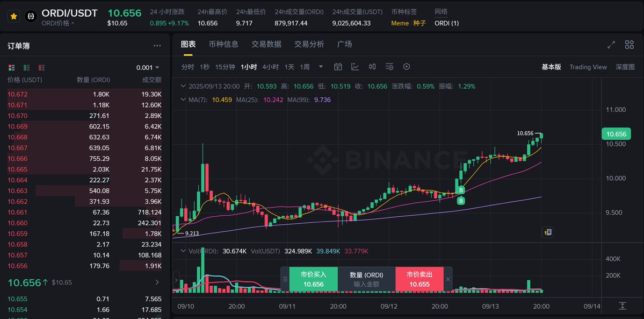
Task: Open the chart settings list icon
Action: click(389, 67)
